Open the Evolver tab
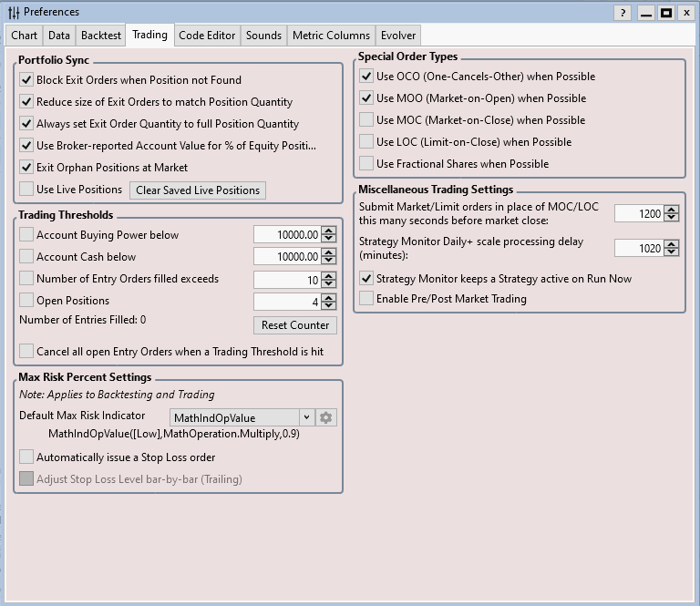The height and width of the screenshot is (606, 700). pyautogui.click(x=398, y=36)
